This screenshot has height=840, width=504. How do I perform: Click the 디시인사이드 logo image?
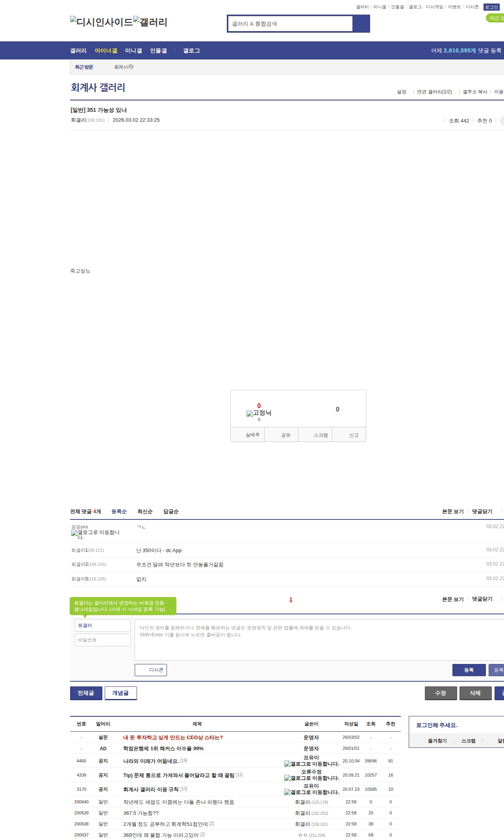(102, 22)
